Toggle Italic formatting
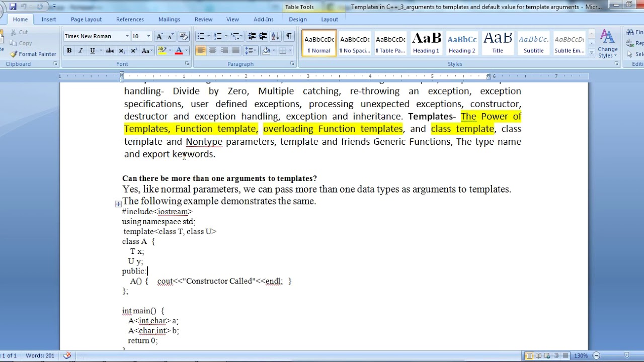644x362 pixels. coord(80,51)
